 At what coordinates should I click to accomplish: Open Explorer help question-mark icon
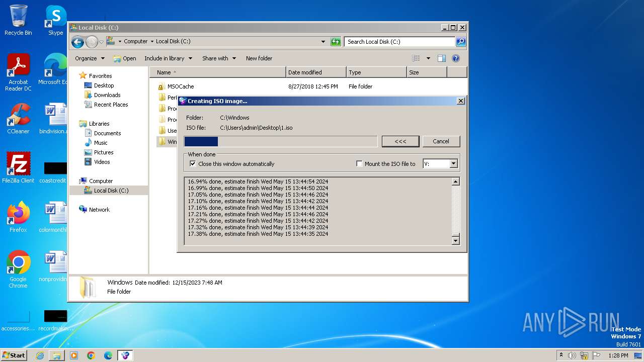point(456,58)
